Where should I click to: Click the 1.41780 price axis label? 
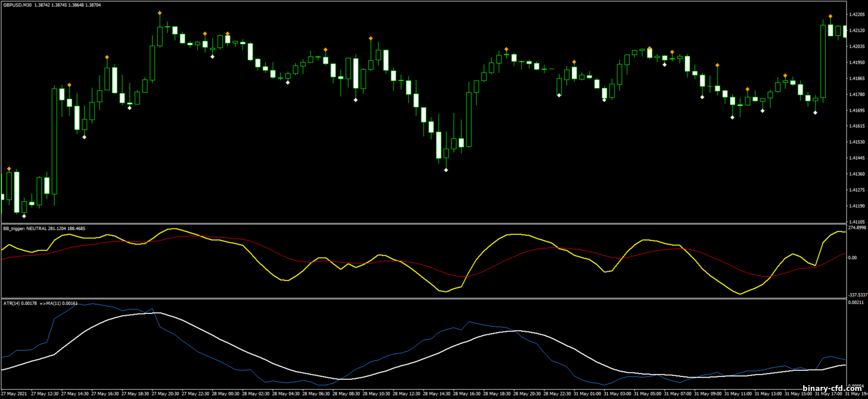click(858, 94)
